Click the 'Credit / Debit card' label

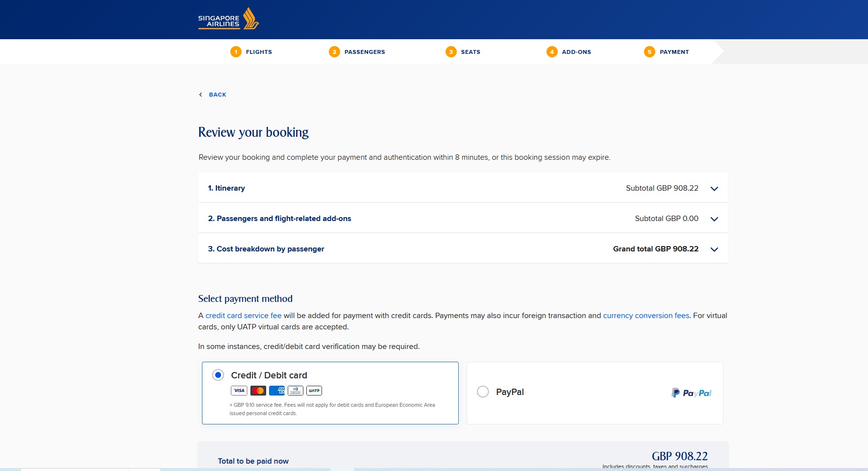point(269,375)
